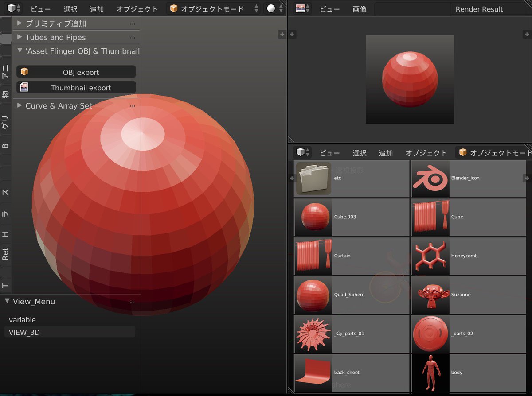
Task: Click the plus toggle at left of etc row
Action: [292, 178]
